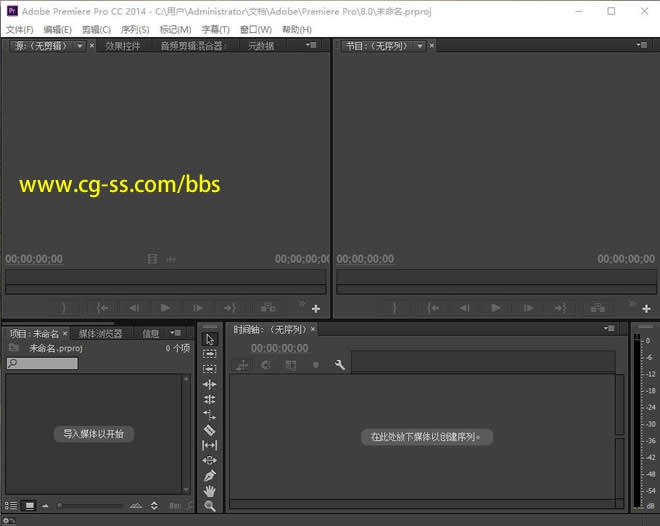The image size is (660, 526).
Task: Open the program sequence dropdown
Action: (x=419, y=46)
